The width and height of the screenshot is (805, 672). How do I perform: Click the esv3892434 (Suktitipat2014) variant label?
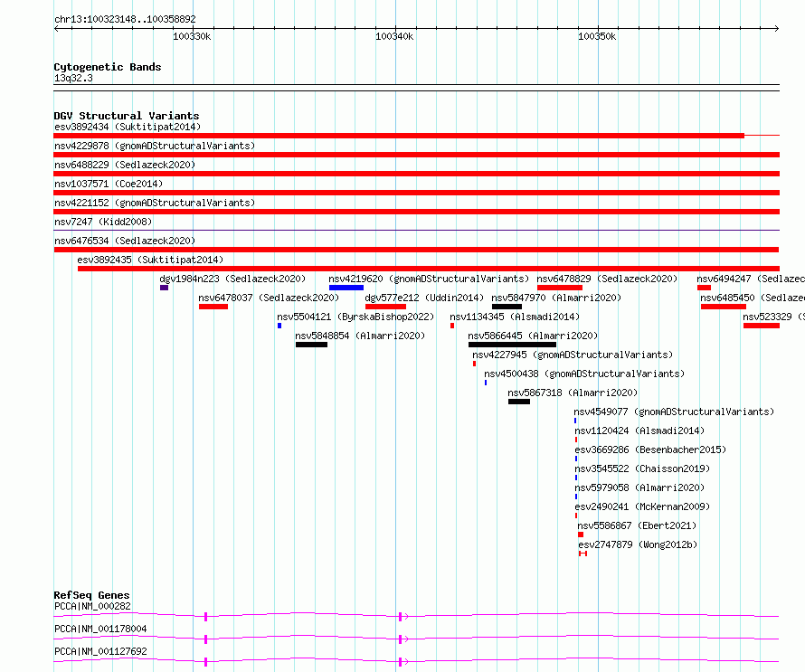[x=128, y=127]
